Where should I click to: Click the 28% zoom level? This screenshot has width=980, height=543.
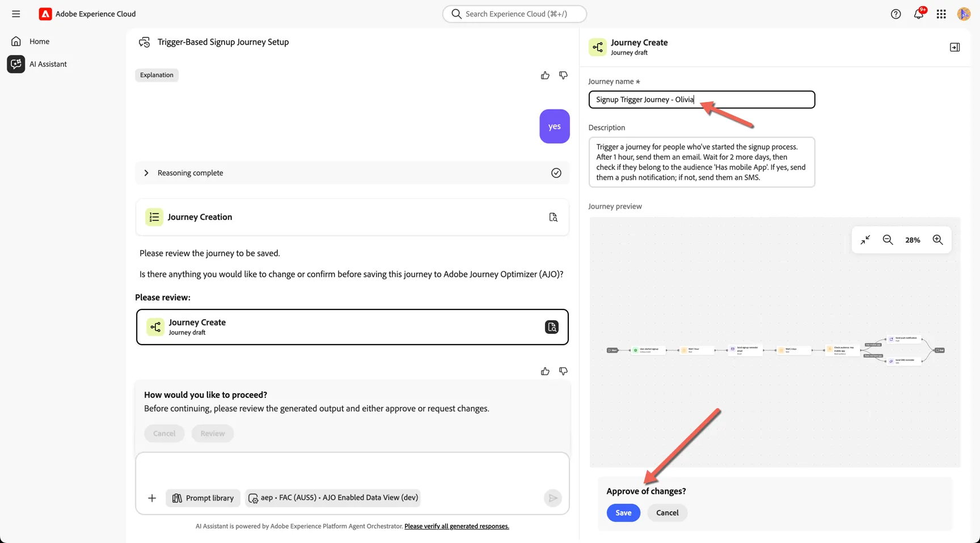click(x=913, y=240)
